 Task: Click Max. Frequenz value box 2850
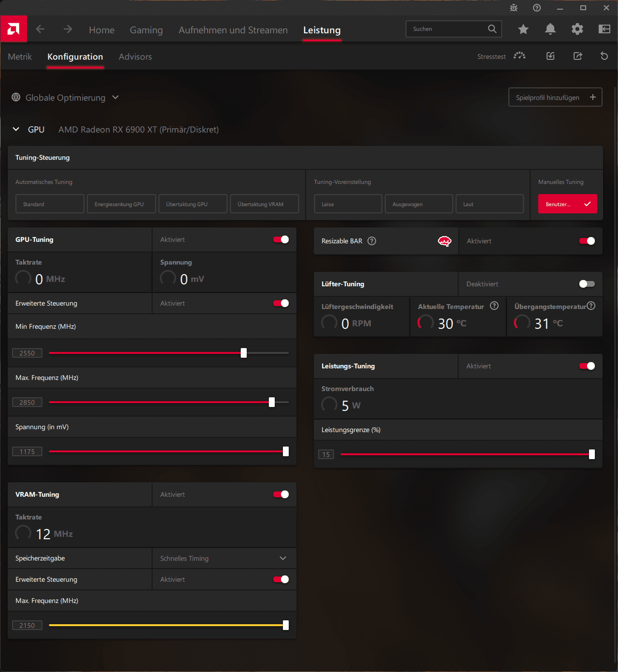click(27, 402)
